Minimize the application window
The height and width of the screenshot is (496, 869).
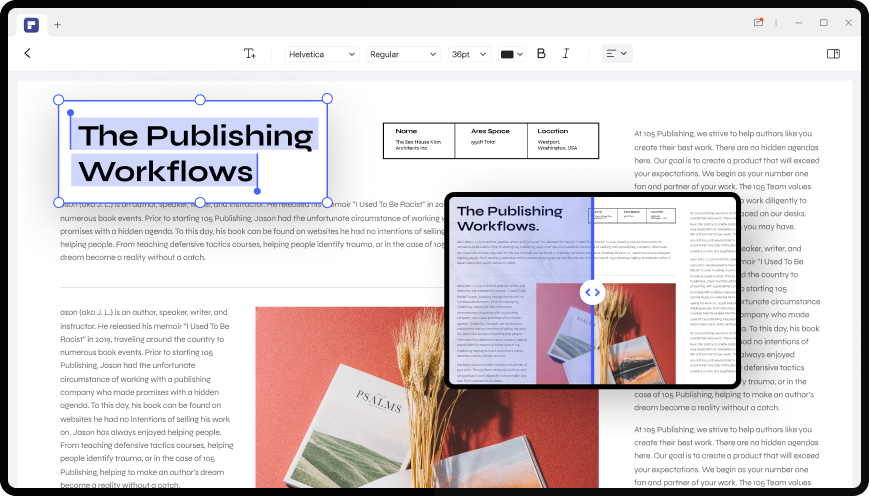coord(799,23)
